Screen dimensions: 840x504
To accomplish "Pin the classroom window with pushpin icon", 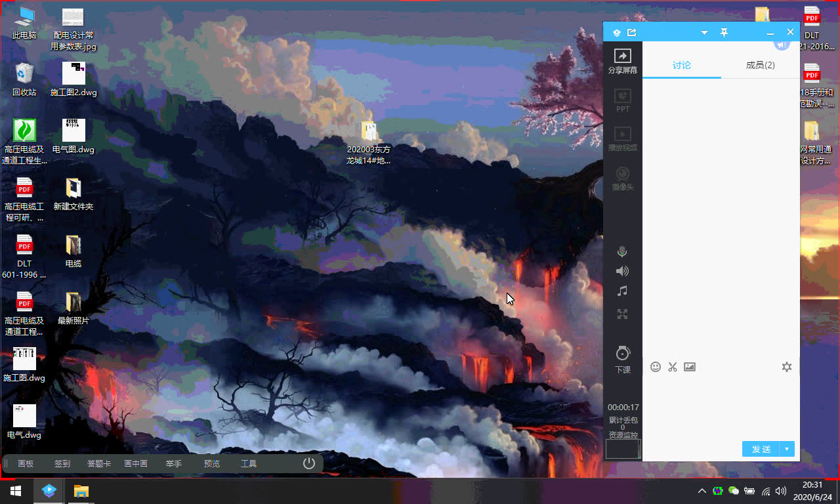I will (724, 32).
